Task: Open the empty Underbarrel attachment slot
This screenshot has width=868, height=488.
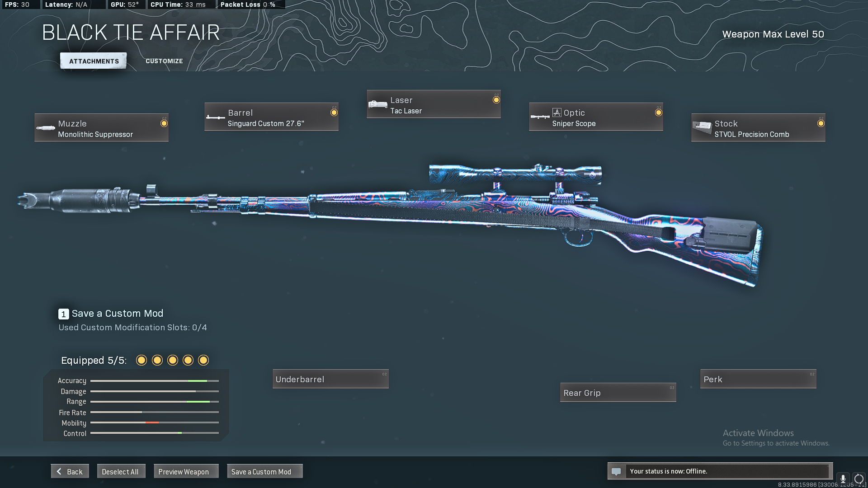Action: 330,379
